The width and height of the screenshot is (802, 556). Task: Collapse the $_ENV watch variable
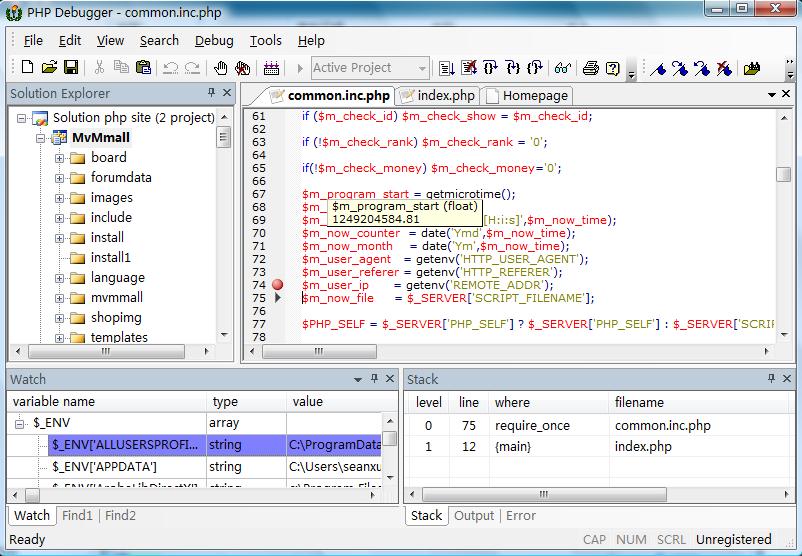(x=20, y=424)
